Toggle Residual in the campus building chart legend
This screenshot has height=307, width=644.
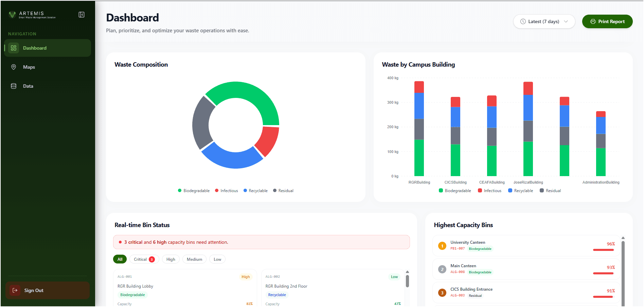pyautogui.click(x=550, y=190)
